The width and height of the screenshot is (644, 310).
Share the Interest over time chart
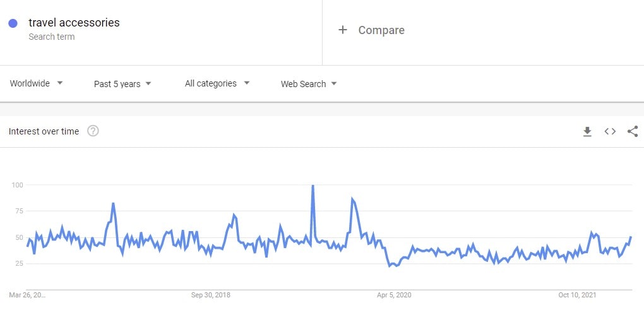click(633, 131)
